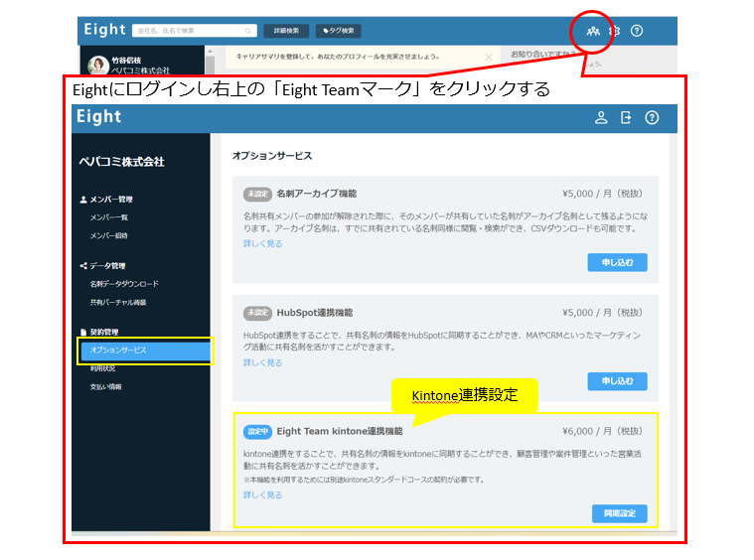Open 名刺データダウンロード in sidebar
Screen dimensions: 754x560
tap(124, 284)
